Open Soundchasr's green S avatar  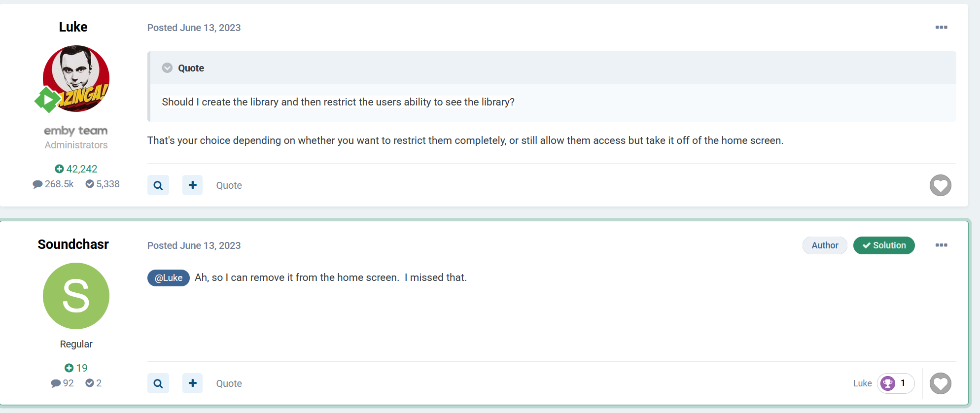(76, 296)
